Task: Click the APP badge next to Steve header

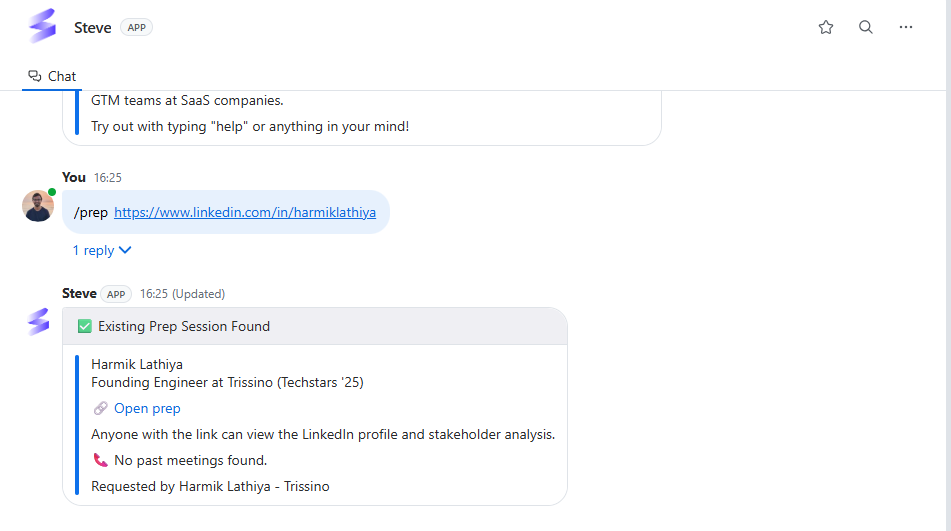Action: point(136,27)
